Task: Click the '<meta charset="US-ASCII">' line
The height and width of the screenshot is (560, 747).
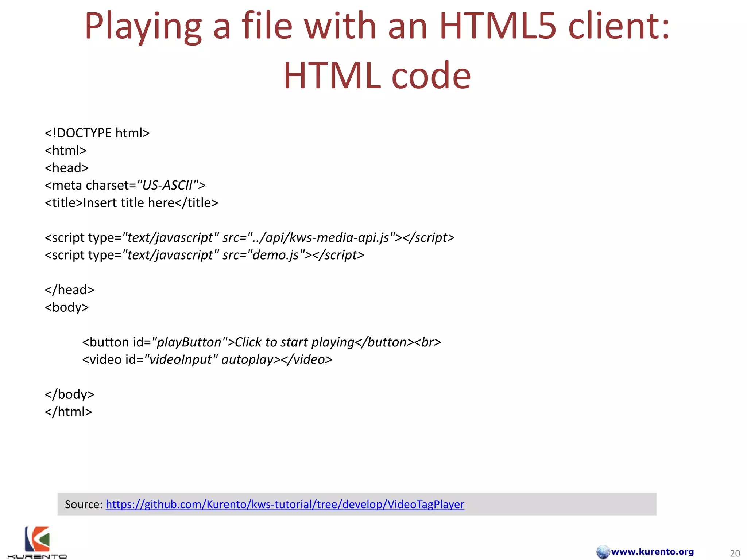Action: tap(125, 185)
